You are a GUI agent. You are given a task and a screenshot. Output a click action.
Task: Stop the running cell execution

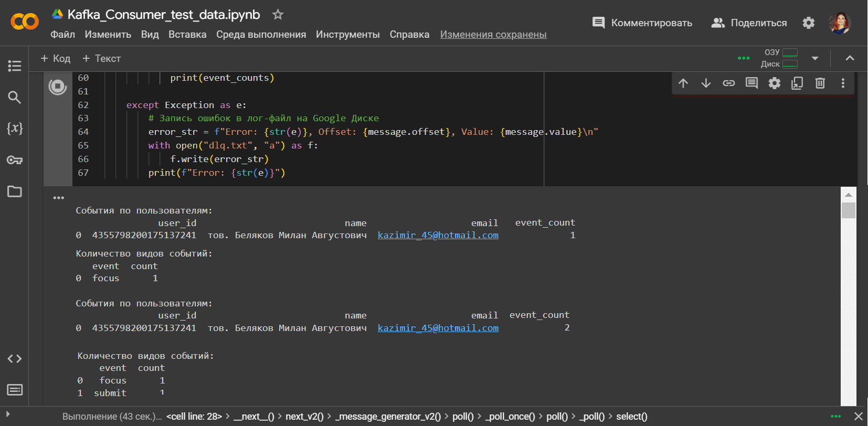click(x=58, y=87)
